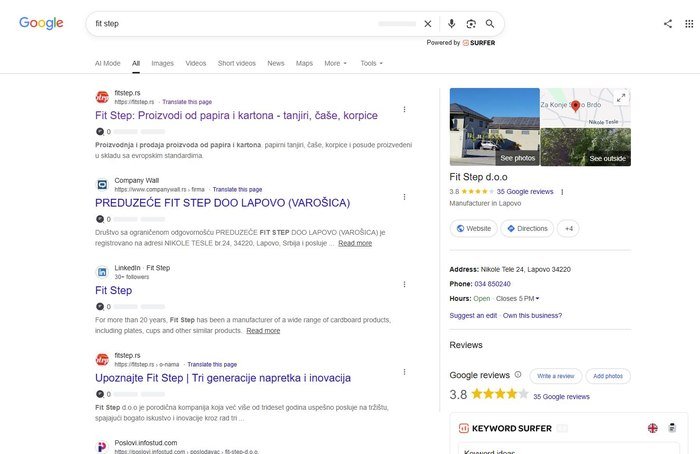Image resolution: width=700 pixels, height=454 pixels.
Task: Click the Surfer logo near Powered by
Action: point(479,43)
